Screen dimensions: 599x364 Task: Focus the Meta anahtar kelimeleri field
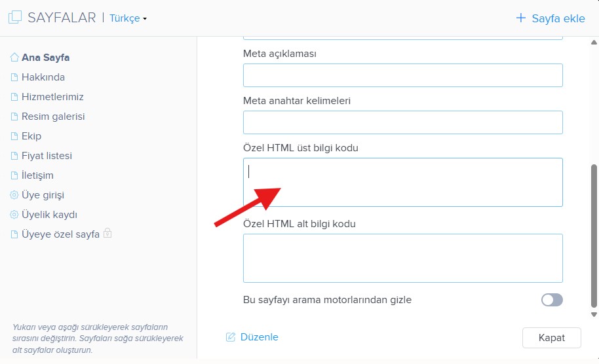click(x=402, y=122)
